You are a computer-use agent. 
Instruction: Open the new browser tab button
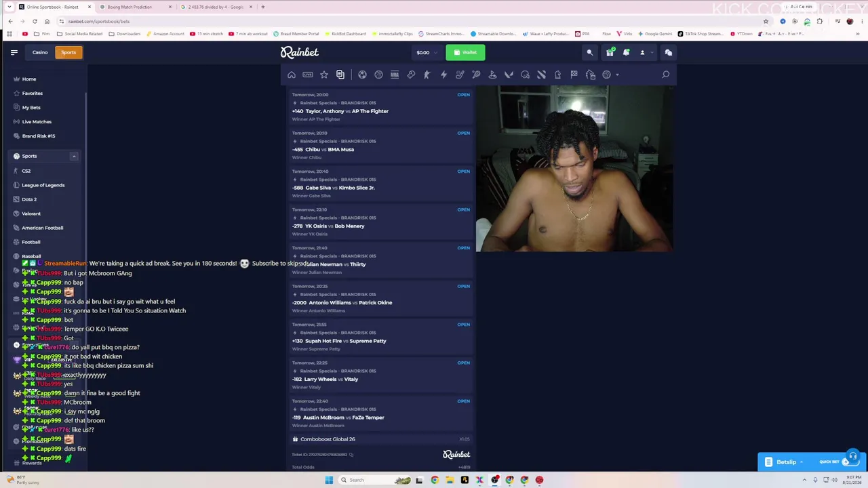263,7
